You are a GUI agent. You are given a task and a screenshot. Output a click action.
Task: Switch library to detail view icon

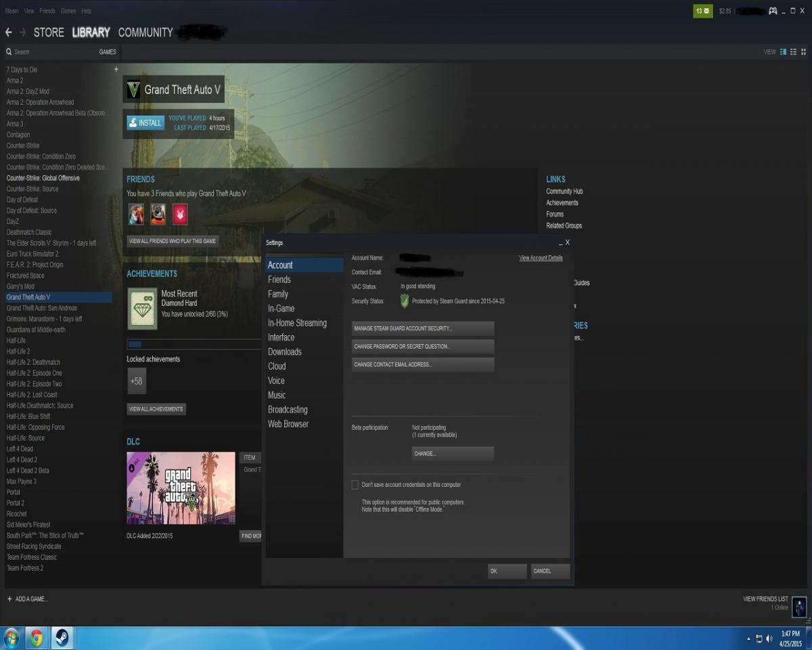click(x=784, y=51)
